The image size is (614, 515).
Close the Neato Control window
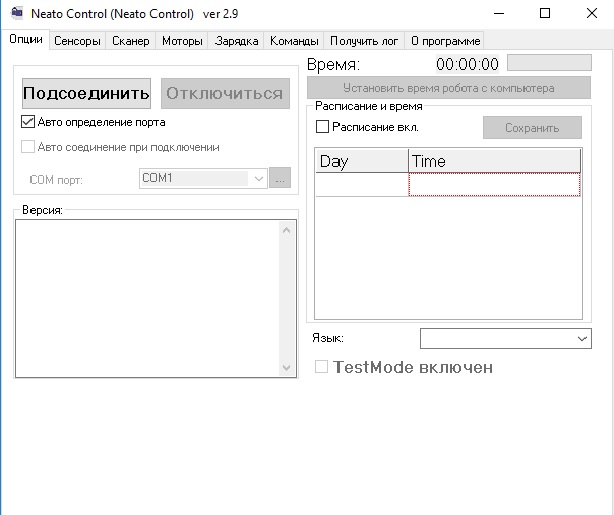(592, 13)
